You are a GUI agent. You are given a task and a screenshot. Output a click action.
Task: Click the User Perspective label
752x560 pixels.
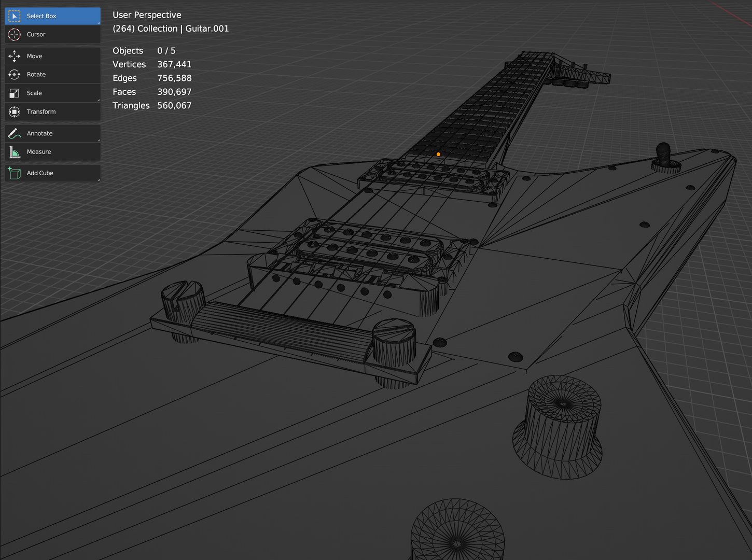pyautogui.click(x=147, y=15)
